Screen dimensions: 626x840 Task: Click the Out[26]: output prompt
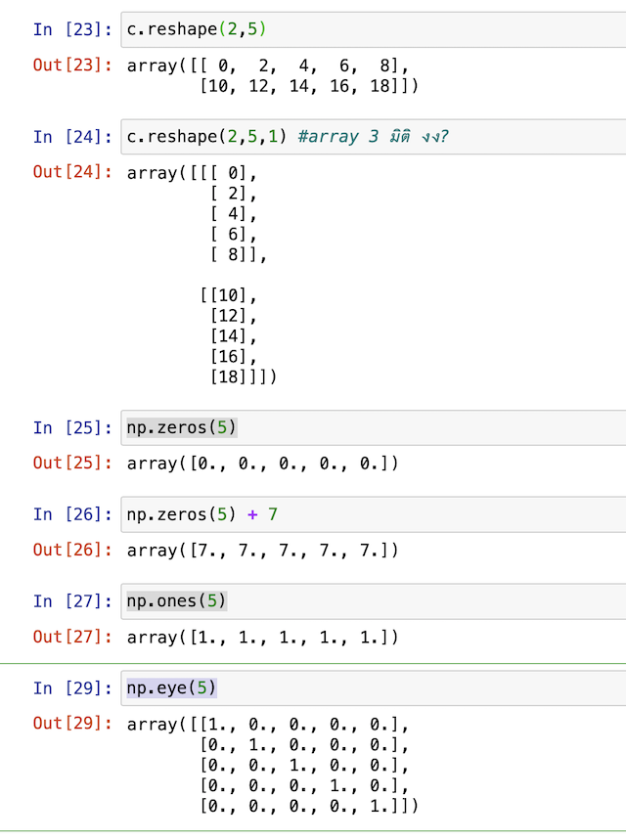tap(73, 550)
